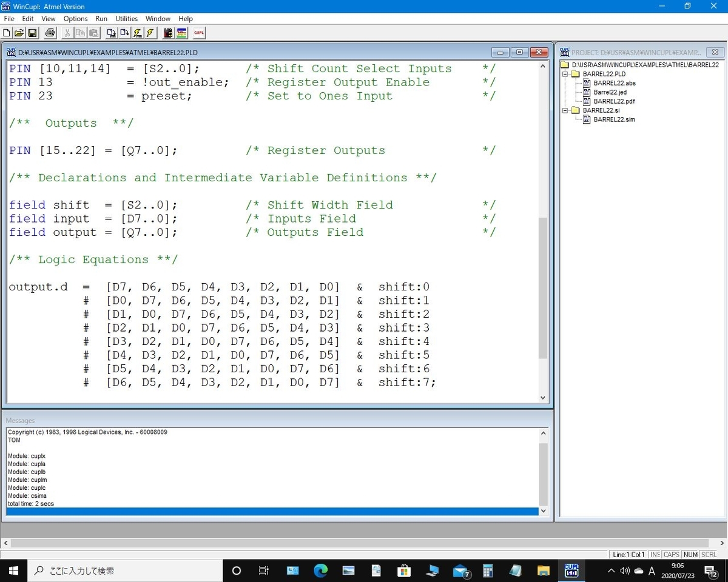Viewport: 728px width, 582px height.
Task: Click the red CUPL toolbar icon
Action: tap(199, 33)
